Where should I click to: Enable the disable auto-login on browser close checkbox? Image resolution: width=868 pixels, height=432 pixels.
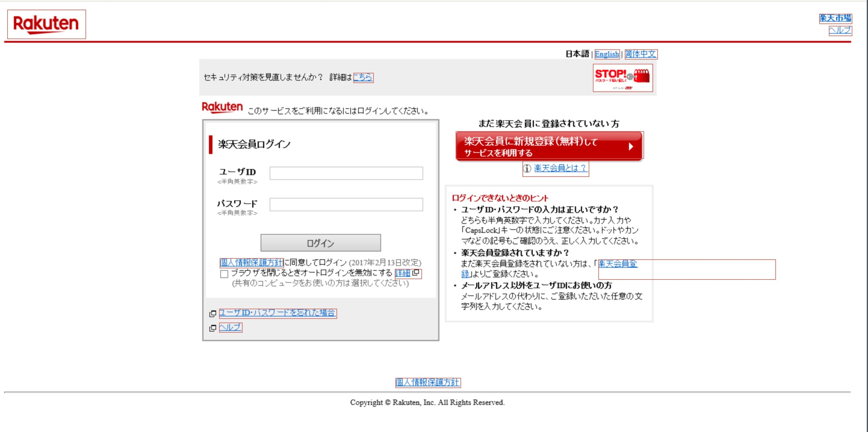pyautogui.click(x=224, y=274)
